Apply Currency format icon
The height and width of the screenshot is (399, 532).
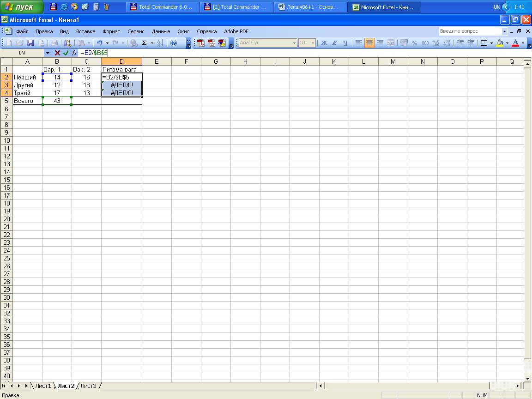pyautogui.click(x=404, y=43)
